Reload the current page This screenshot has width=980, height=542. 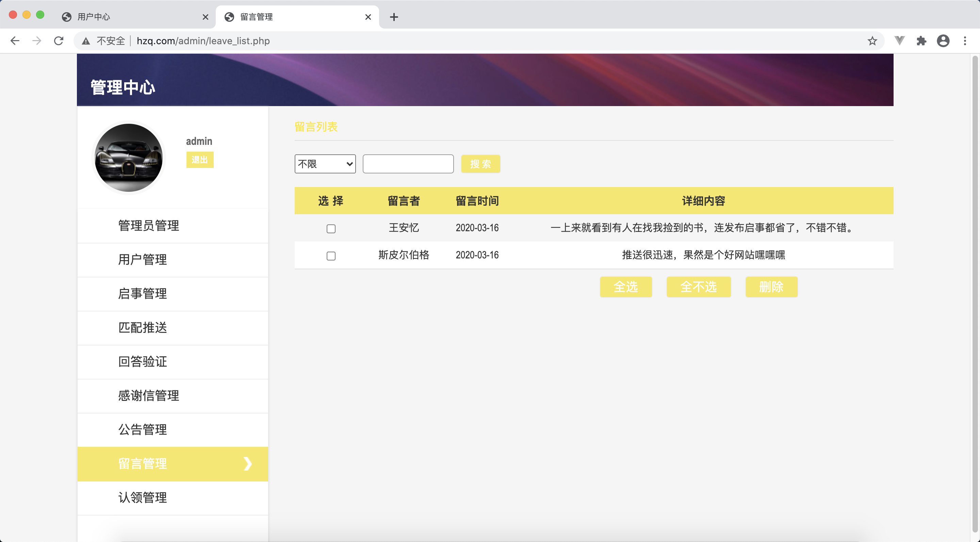point(59,41)
